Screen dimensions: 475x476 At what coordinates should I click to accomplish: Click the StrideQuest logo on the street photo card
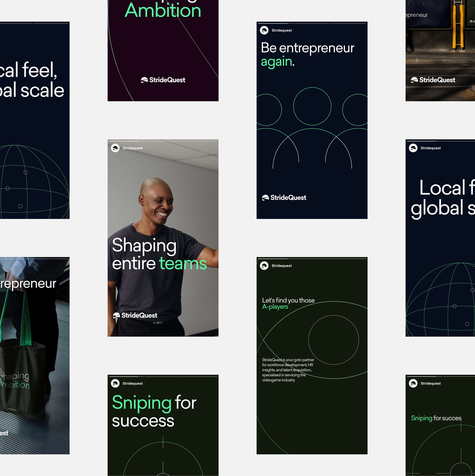[433, 80]
